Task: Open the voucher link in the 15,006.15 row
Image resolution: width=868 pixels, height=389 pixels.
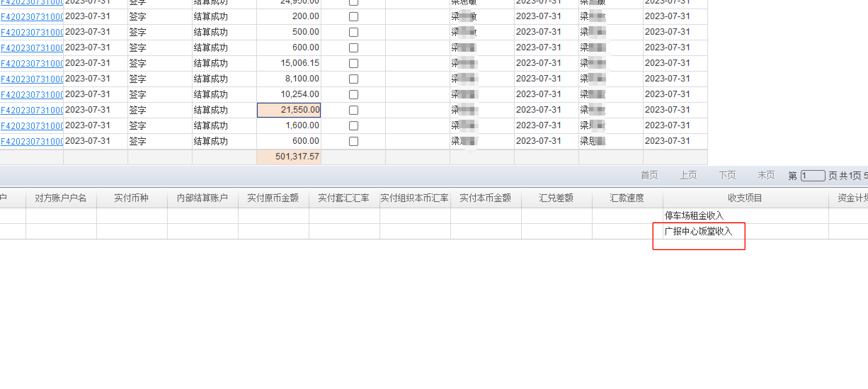Action: pos(32,63)
